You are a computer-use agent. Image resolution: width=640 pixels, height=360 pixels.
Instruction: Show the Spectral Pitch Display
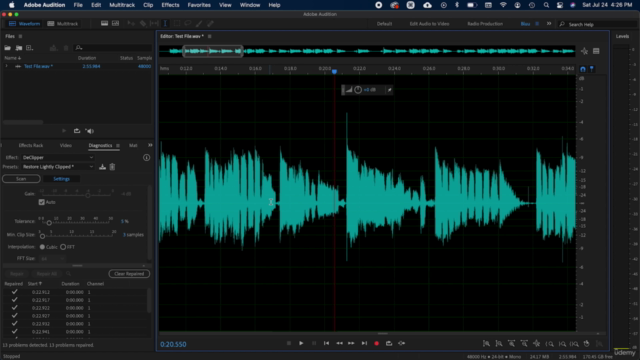coord(116,24)
